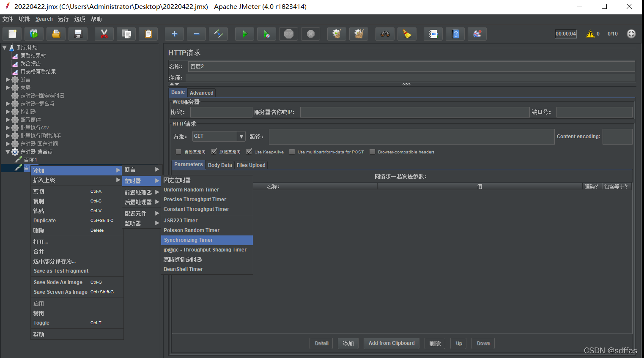Click the Cut scissors toolbar icon
This screenshot has width=644, height=358.
pyautogui.click(x=104, y=34)
